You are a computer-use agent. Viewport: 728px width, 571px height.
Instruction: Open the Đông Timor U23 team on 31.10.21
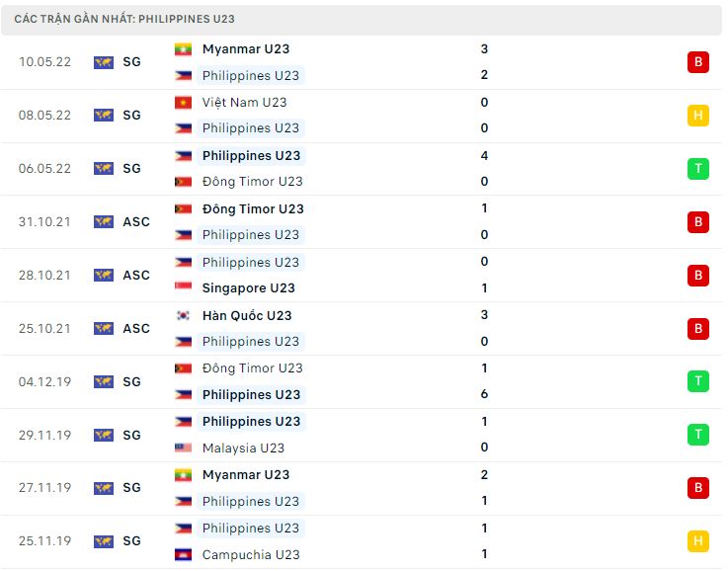pyautogui.click(x=253, y=208)
